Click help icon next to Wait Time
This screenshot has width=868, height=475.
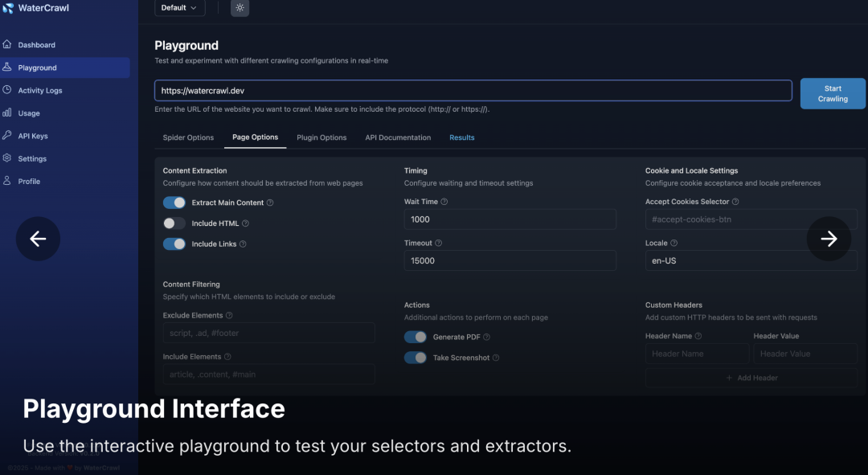(x=444, y=202)
